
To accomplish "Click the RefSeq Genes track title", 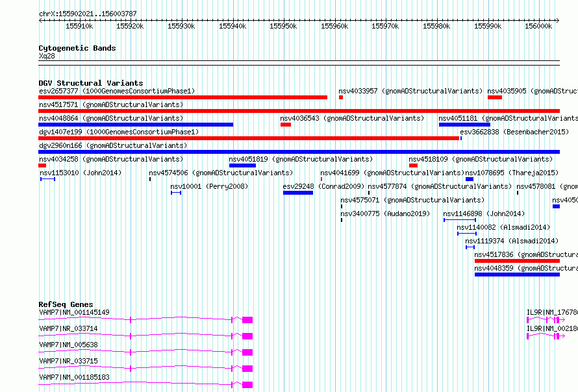I will [66, 304].
